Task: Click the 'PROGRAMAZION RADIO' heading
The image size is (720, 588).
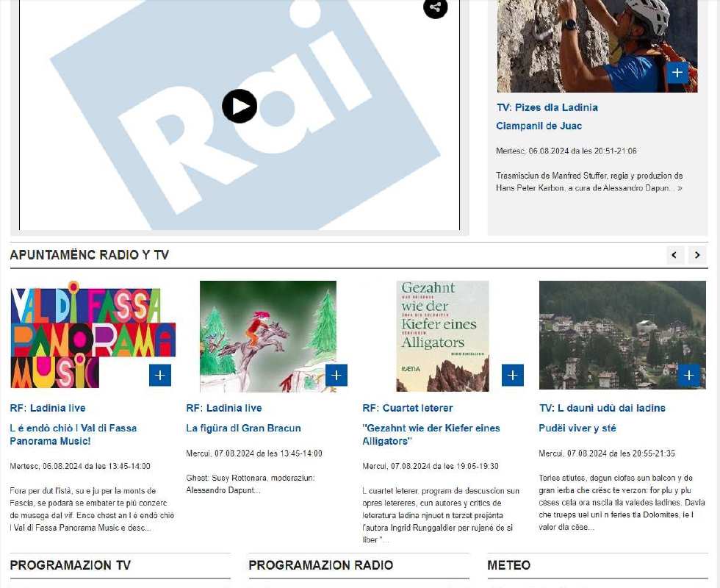Action: 321,565
